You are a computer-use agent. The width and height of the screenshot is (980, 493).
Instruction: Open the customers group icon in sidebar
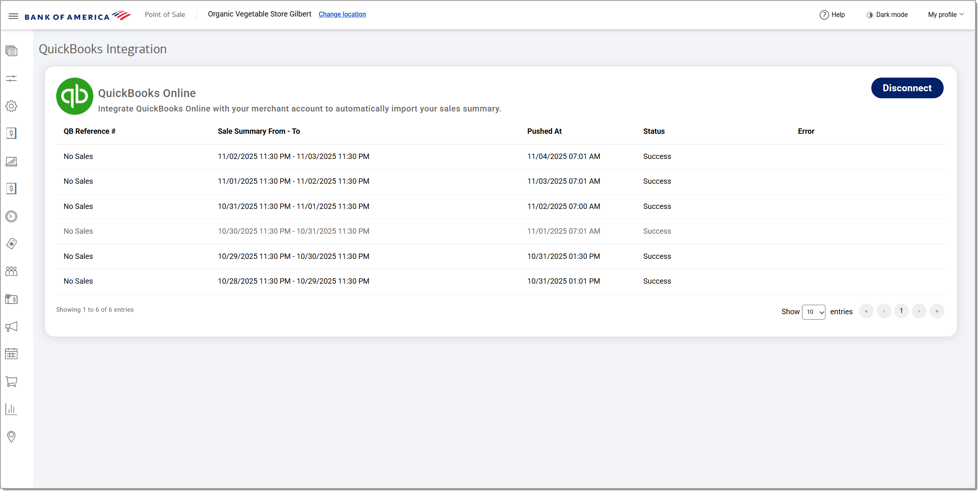[x=12, y=271]
